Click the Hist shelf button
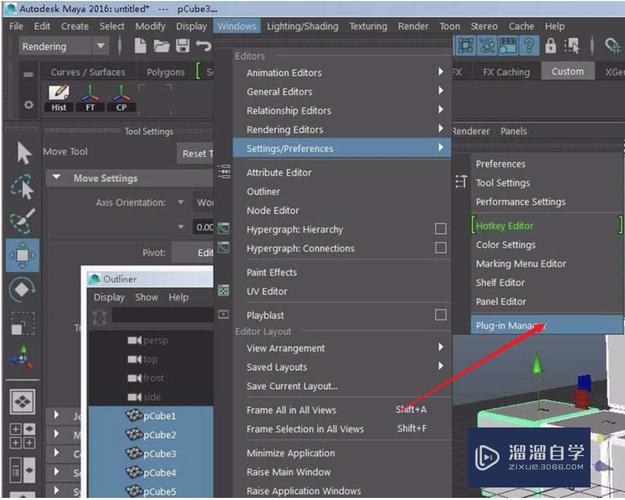625x500 pixels. coord(59,98)
